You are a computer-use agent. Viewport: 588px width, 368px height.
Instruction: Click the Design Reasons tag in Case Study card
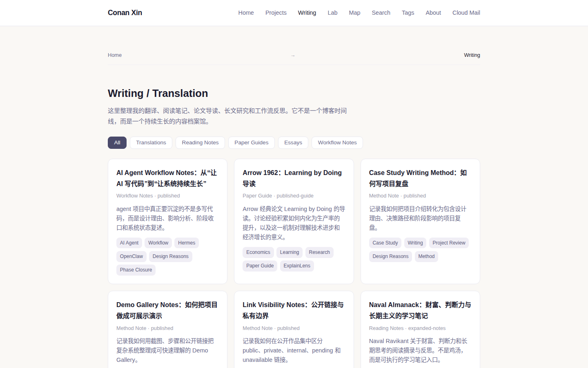(x=390, y=256)
